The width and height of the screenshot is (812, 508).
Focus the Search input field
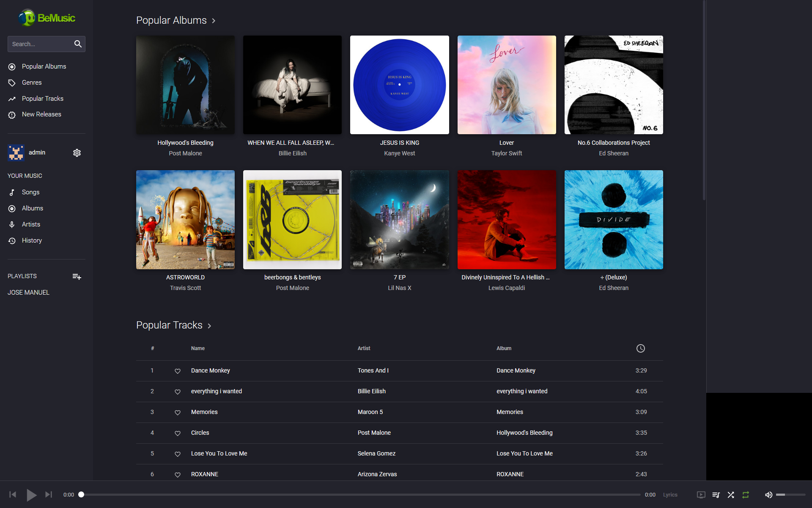41,44
